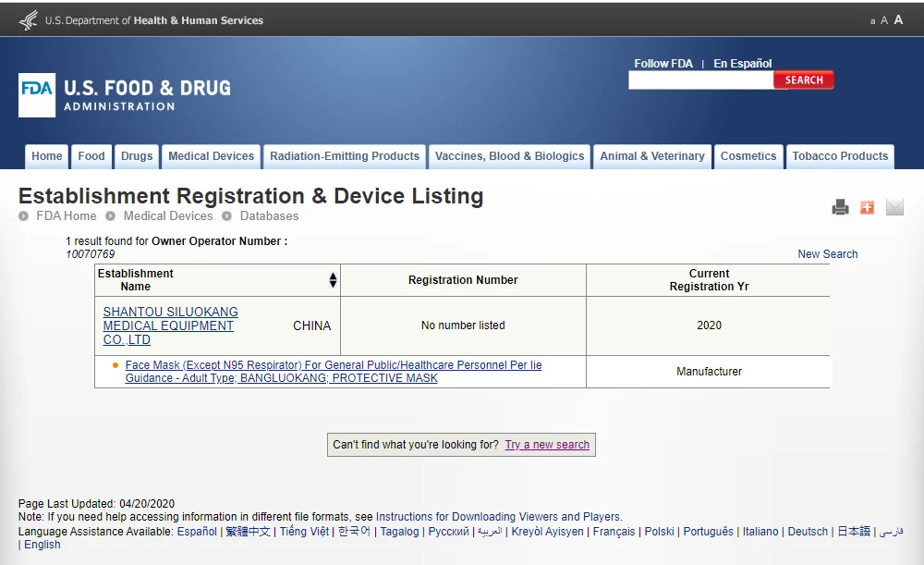Open the Home tab
Image resolution: width=924 pixels, height=565 pixels.
tap(47, 156)
